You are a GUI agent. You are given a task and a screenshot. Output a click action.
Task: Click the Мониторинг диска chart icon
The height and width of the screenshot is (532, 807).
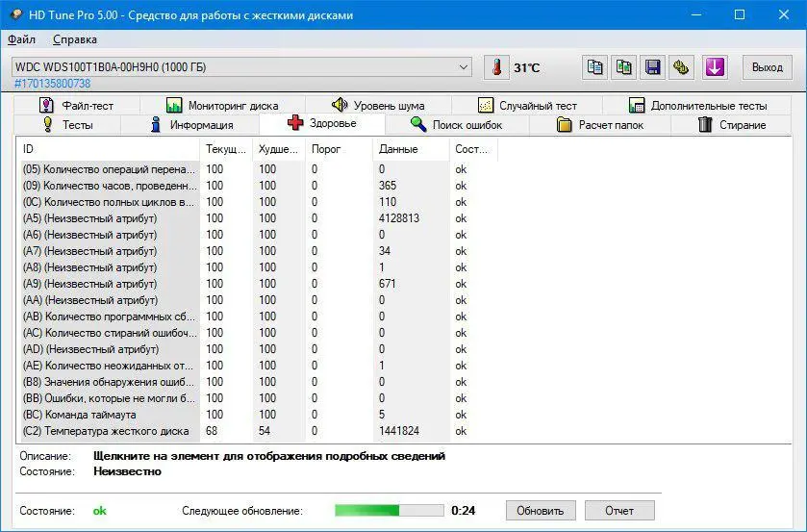coord(174,105)
